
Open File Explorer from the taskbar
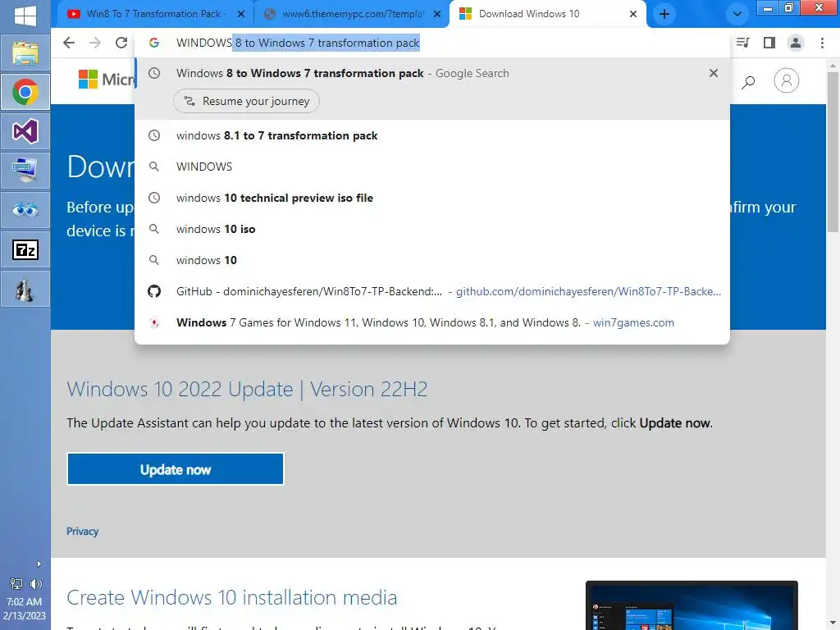coord(25,52)
